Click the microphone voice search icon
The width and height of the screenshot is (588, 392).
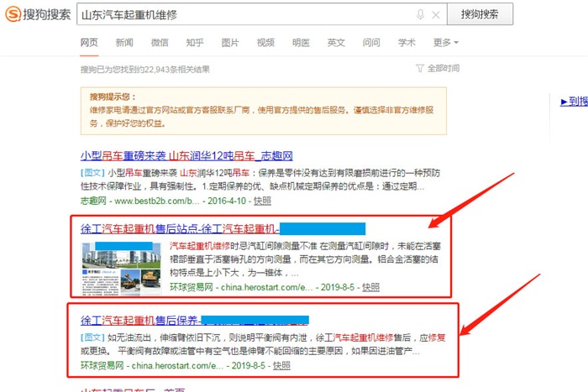click(x=420, y=14)
